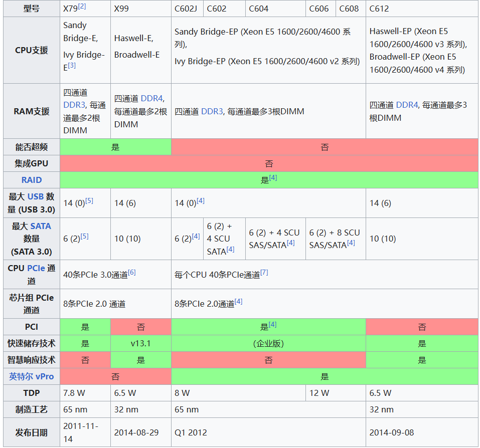Click the (企业版) cell
Screen dimensions: 480x448
pyautogui.click(x=268, y=343)
